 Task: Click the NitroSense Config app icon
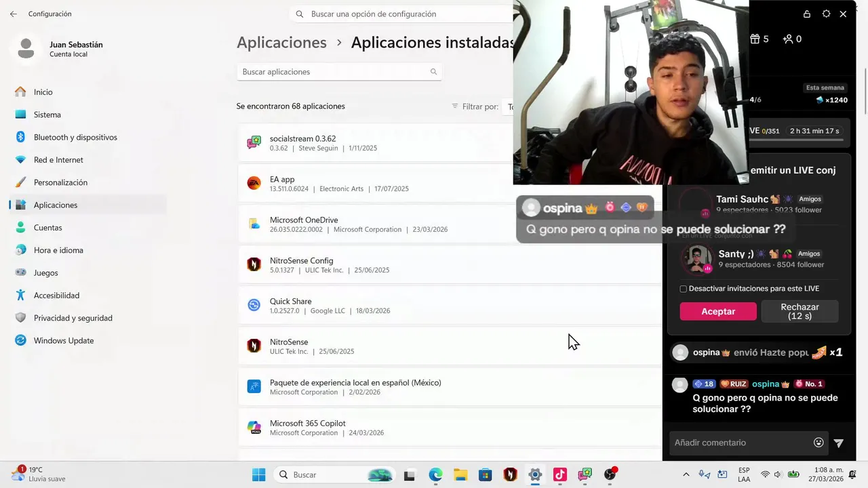pyautogui.click(x=254, y=264)
